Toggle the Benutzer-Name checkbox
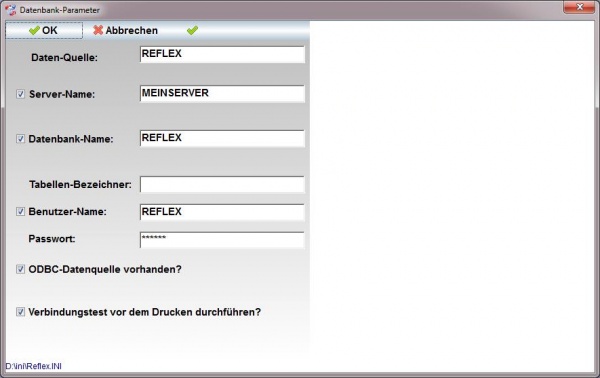This screenshot has width=600, height=378. 21,211
